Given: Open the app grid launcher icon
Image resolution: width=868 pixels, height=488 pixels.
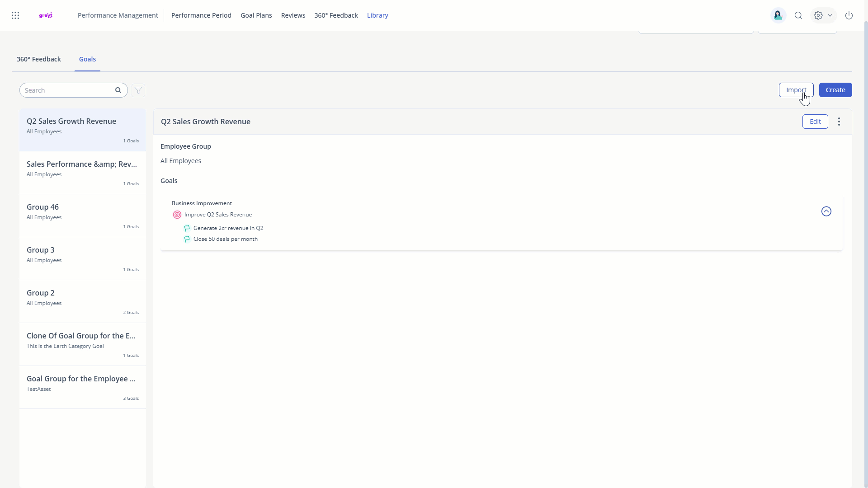Looking at the screenshot, I should pos(15,15).
